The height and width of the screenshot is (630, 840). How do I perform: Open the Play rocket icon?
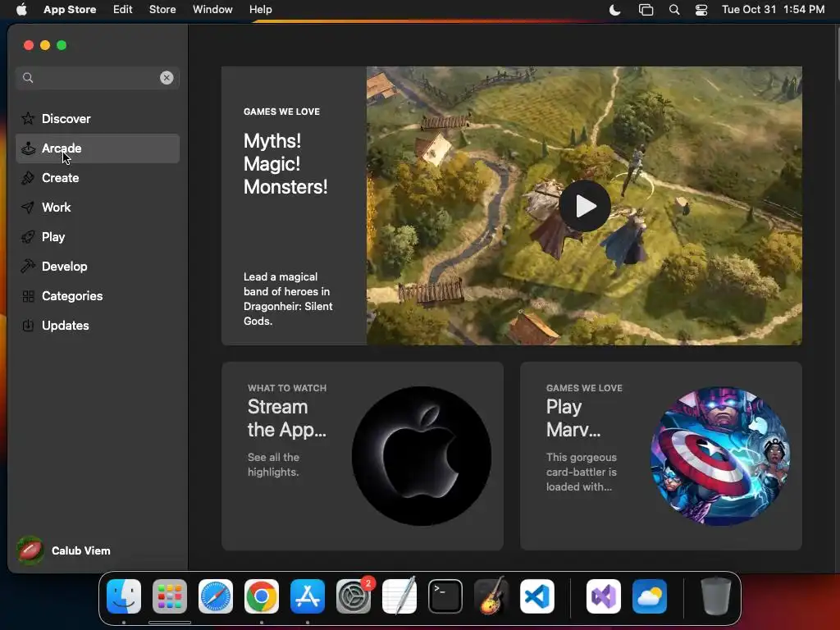tap(28, 237)
